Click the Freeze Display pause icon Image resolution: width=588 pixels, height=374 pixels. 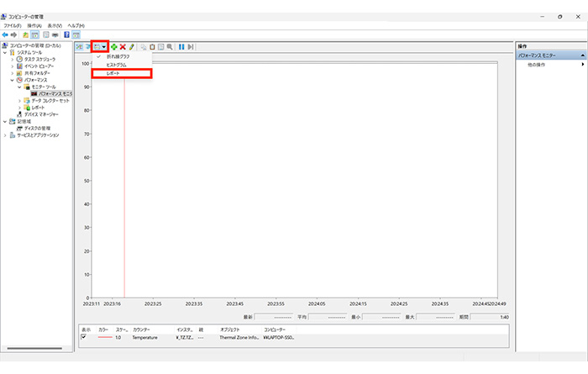coord(181,47)
